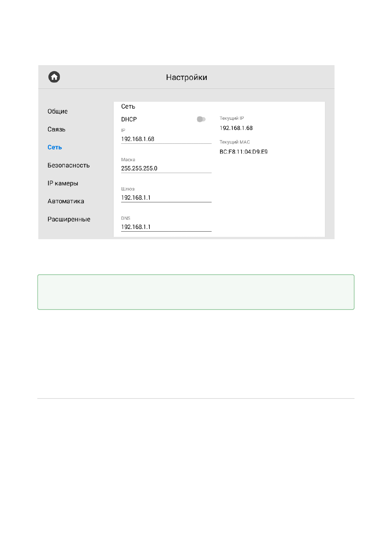Click the DNS server input field

[x=166, y=227]
